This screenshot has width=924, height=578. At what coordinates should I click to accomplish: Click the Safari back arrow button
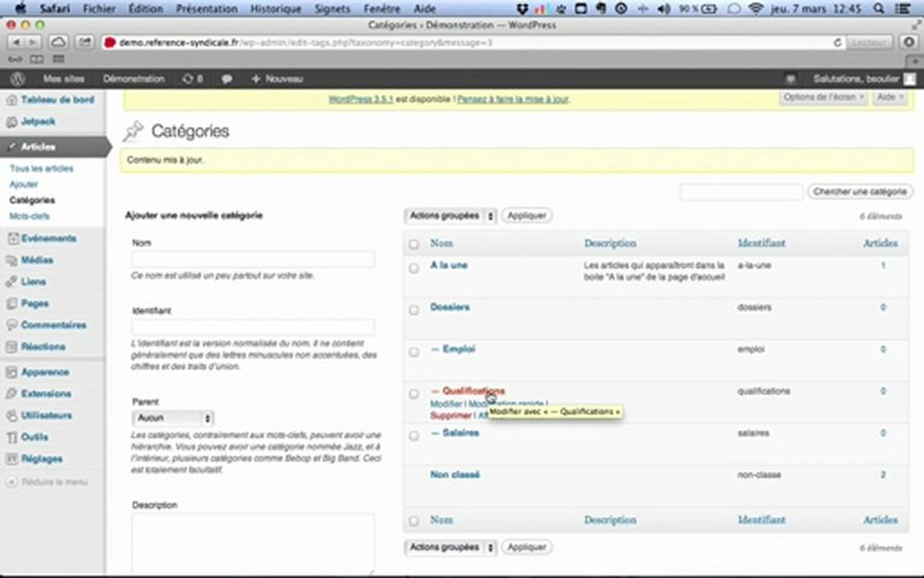[16, 43]
